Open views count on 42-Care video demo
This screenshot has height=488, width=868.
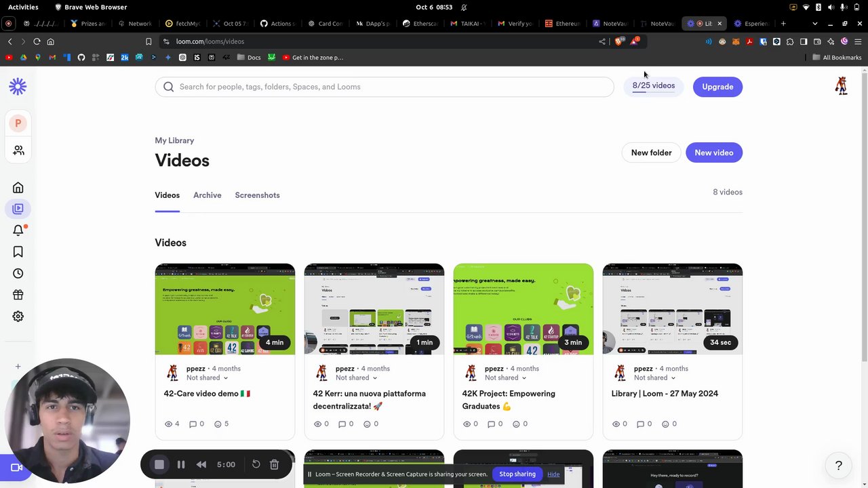click(x=172, y=424)
